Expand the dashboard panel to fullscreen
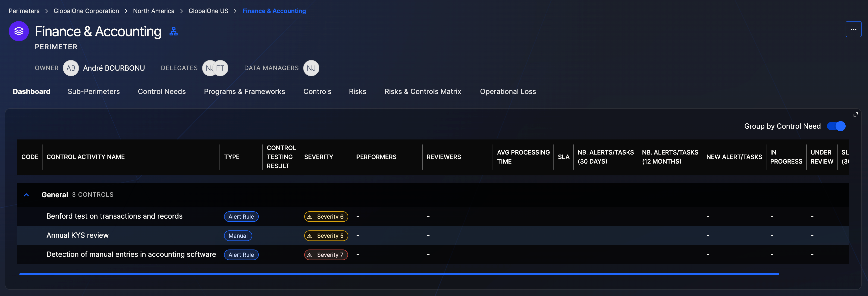Screen dimensions: 868x296 coord(855,115)
